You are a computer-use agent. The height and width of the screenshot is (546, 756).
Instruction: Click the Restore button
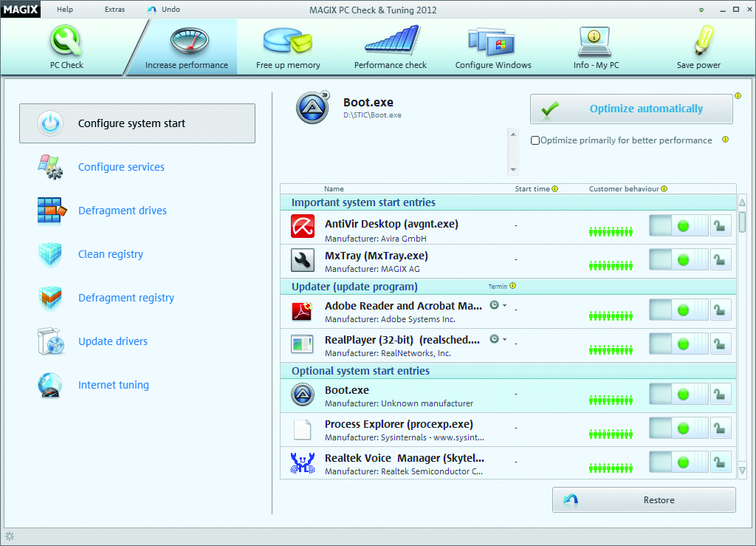(644, 499)
